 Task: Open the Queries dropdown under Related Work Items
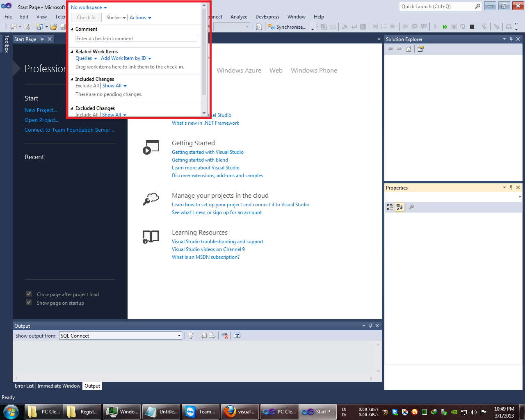tap(86, 58)
